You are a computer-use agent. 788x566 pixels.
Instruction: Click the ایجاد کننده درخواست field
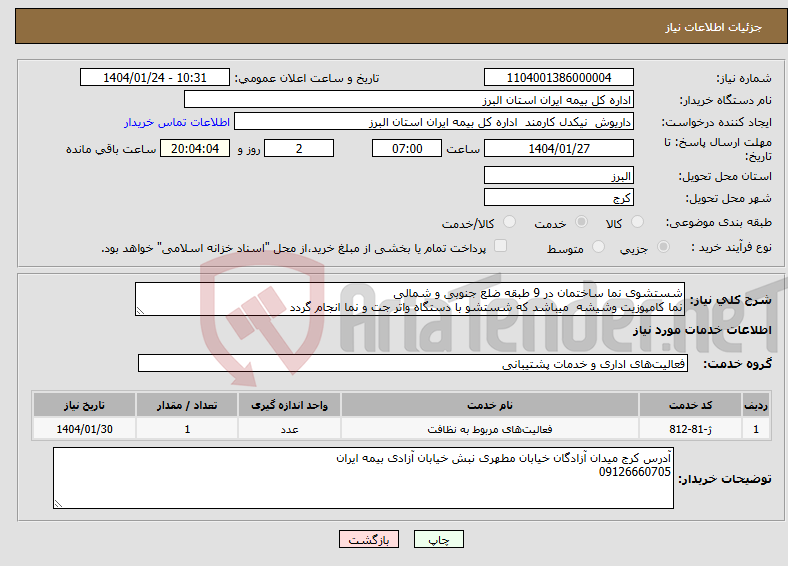coord(434,122)
